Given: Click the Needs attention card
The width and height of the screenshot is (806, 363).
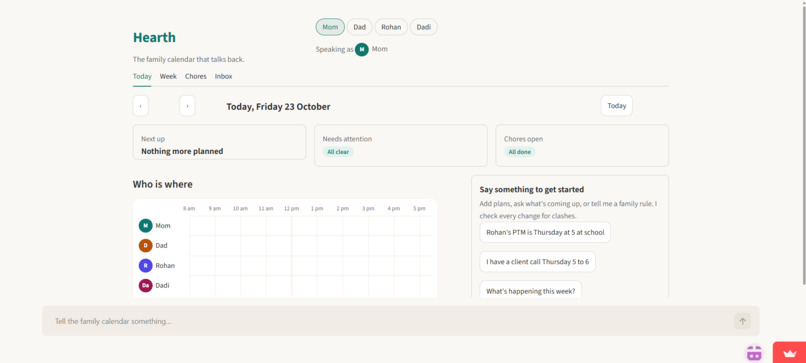Looking at the screenshot, I should (x=401, y=146).
